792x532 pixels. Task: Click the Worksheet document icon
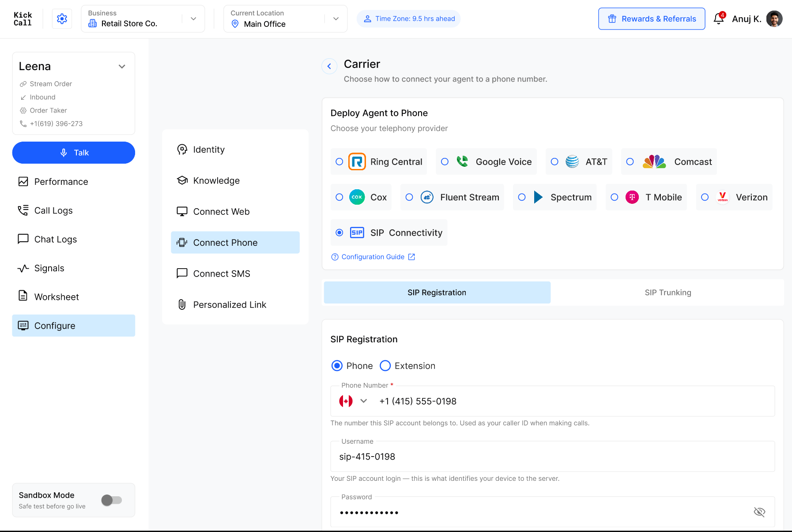pos(23,296)
